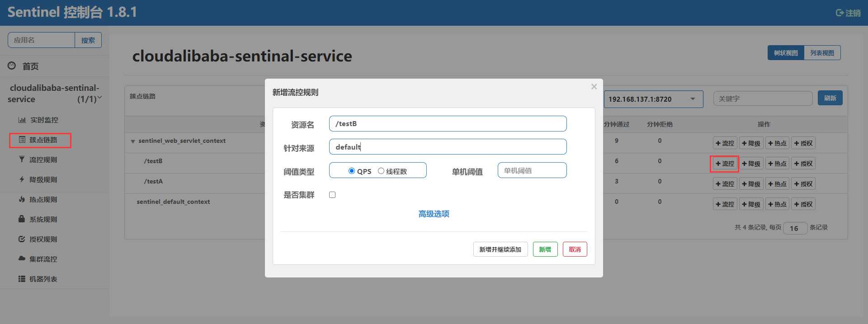Collapse sentinel_web_servlet_context tree node
The image size is (868, 324).
133,141
